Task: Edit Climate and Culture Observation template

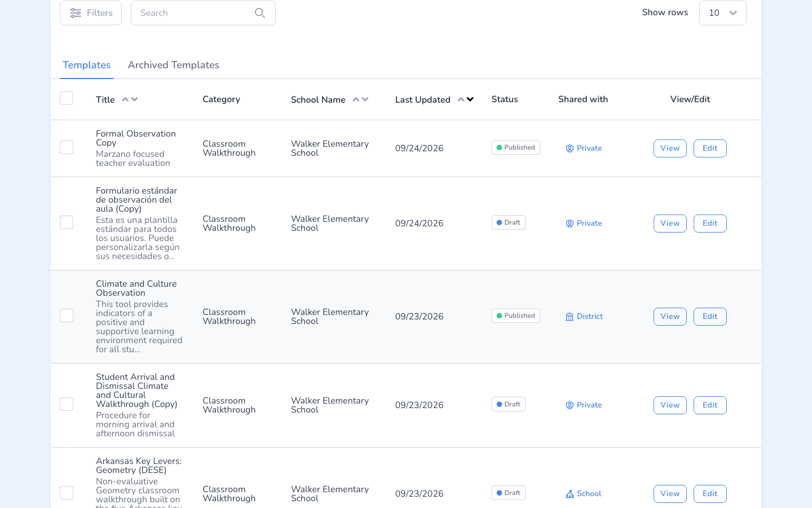Action: [710, 317]
